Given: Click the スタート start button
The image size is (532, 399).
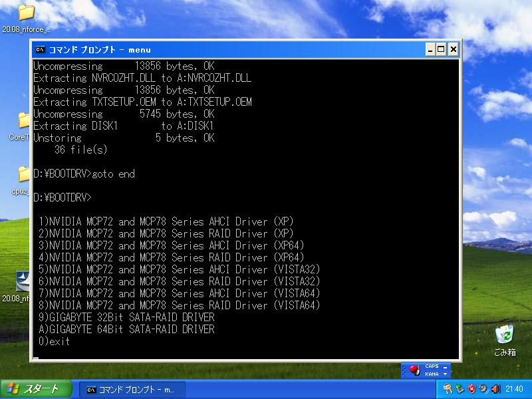Looking at the screenshot, I should (x=36, y=389).
